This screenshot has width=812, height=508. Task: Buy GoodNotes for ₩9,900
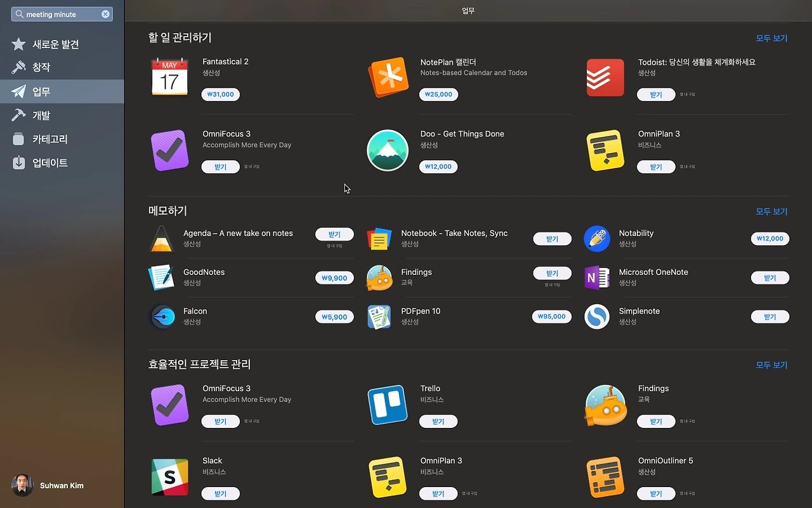(334, 278)
